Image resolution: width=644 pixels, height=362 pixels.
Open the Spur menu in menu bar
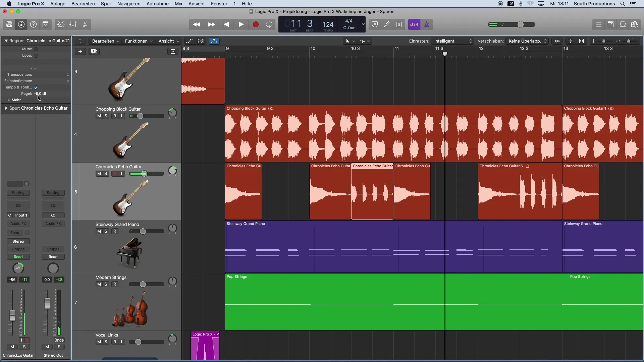[106, 4]
